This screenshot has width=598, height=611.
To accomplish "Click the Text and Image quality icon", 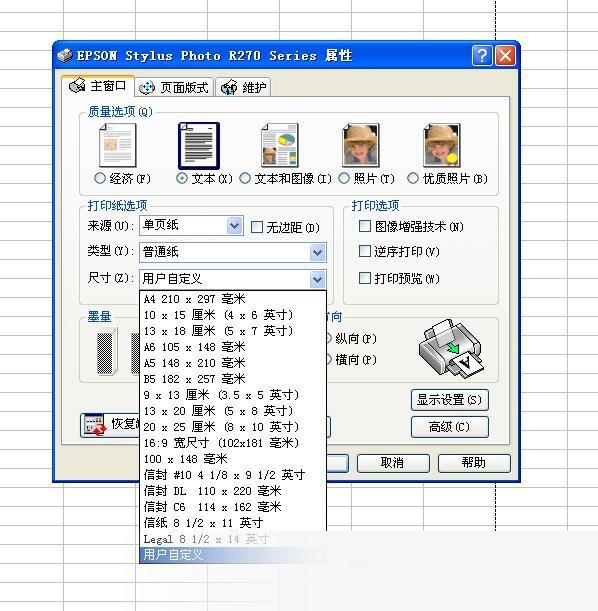I will coord(280,145).
